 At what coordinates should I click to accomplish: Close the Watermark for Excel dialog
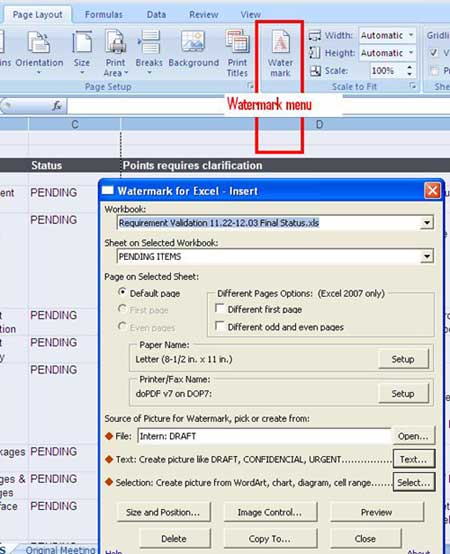click(x=432, y=191)
